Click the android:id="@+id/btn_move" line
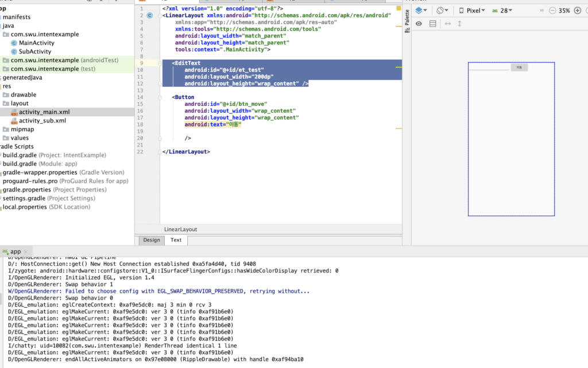The image size is (588, 368). (x=225, y=104)
